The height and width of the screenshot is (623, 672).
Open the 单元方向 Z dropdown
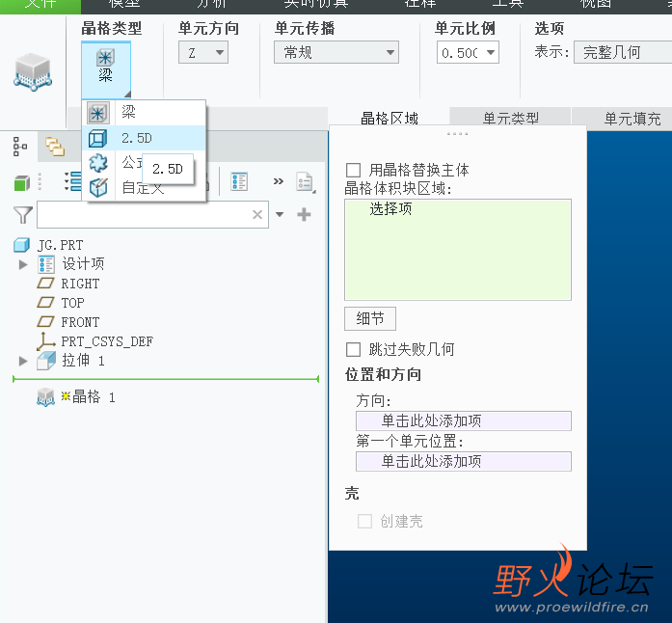[x=203, y=53]
